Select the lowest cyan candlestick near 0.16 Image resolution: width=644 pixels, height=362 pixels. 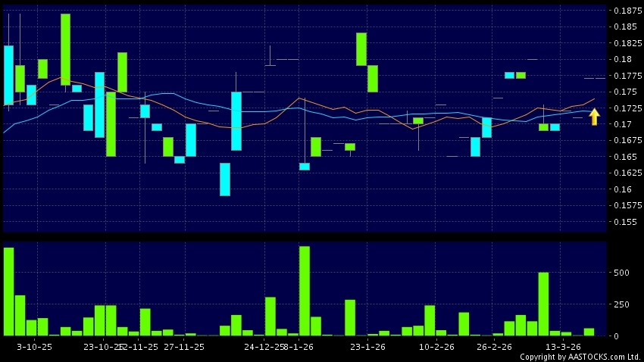pyautogui.click(x=225, y=179)
